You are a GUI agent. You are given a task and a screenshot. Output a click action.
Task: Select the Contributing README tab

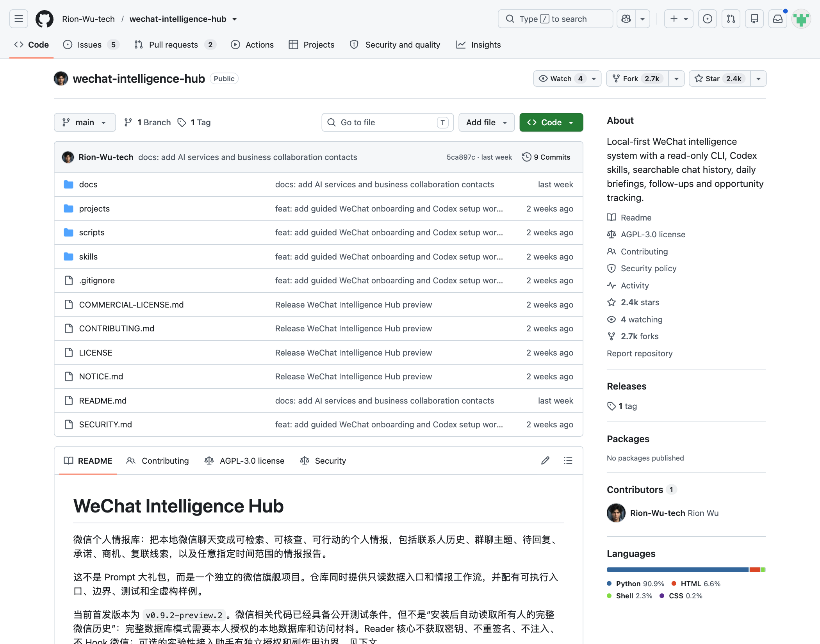158,461
